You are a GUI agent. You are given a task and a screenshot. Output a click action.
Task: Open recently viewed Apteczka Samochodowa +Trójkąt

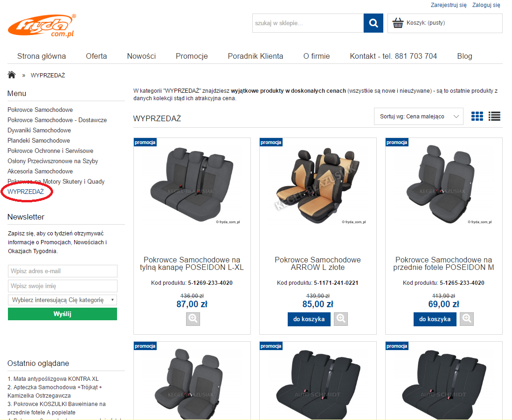55,391
